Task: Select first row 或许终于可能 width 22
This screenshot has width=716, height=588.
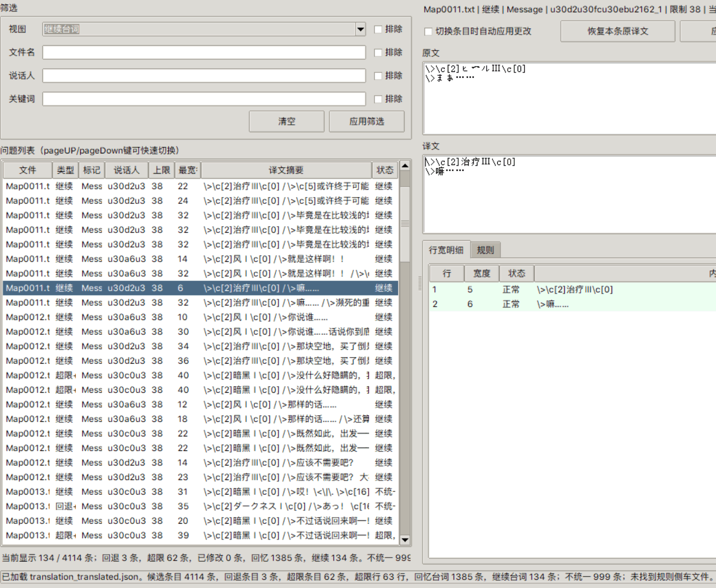Action: click(x=200, y=186)
